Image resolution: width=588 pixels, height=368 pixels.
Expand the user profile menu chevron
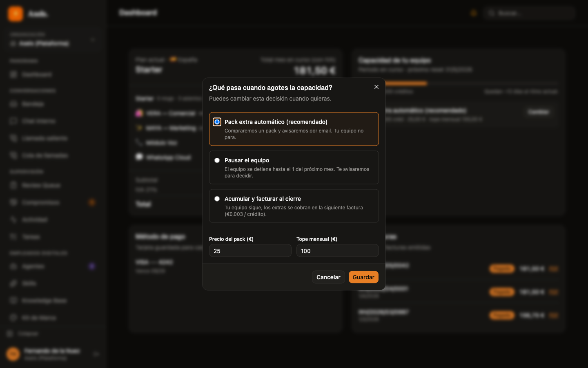pyautogui.click(x=96, y=354)
